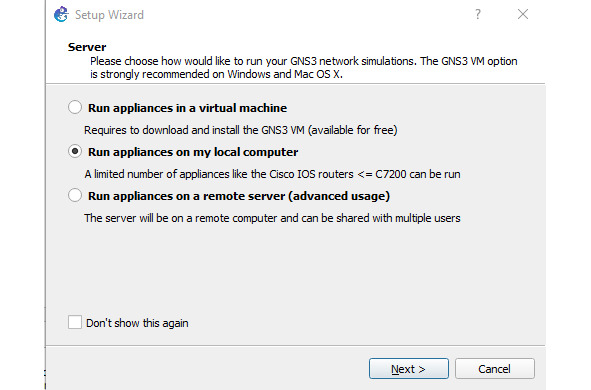The width and height of the screenshot is (591, 390).
Task: Choose the local computer radio button
Action: (x=75, y=151)
